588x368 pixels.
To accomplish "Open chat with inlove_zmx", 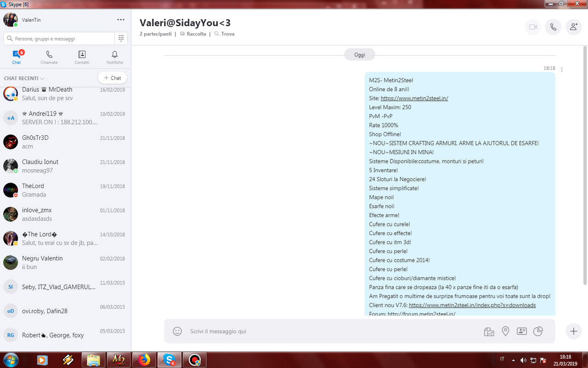I will [x=66, y=214].
